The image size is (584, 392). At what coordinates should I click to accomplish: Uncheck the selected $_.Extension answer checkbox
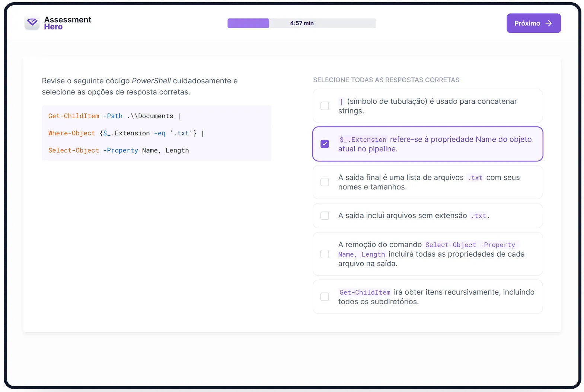(325, 144)
